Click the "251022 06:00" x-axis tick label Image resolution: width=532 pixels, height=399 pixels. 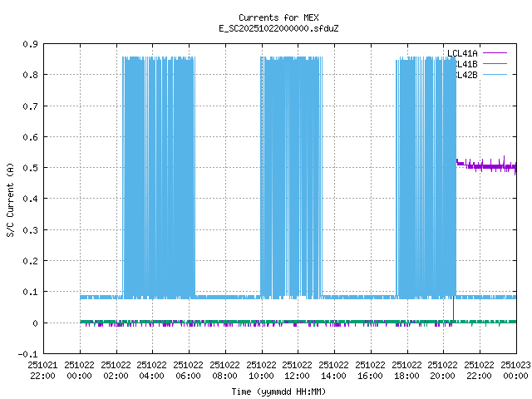[x=189, y=370]
